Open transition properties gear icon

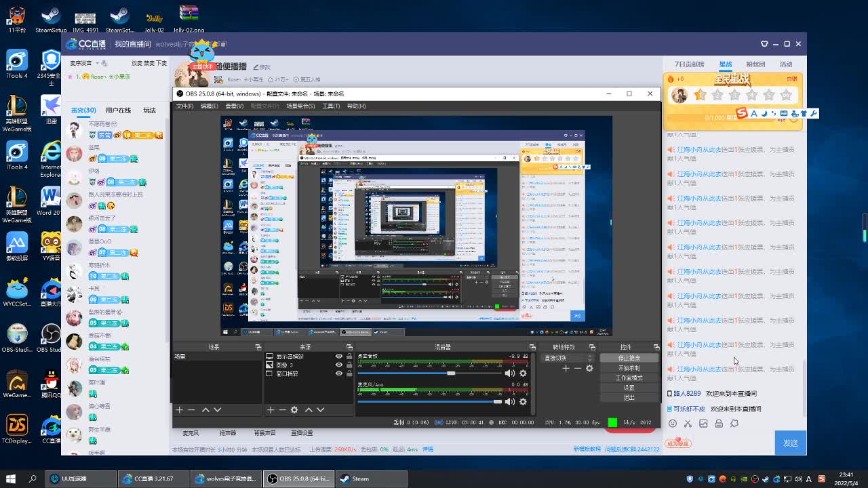[x=589, y=368]
